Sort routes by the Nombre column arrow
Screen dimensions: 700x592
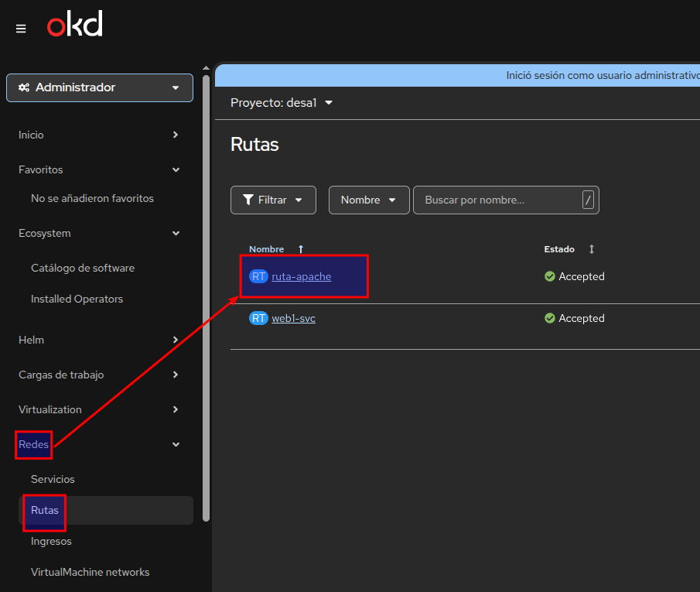(301, 249)
